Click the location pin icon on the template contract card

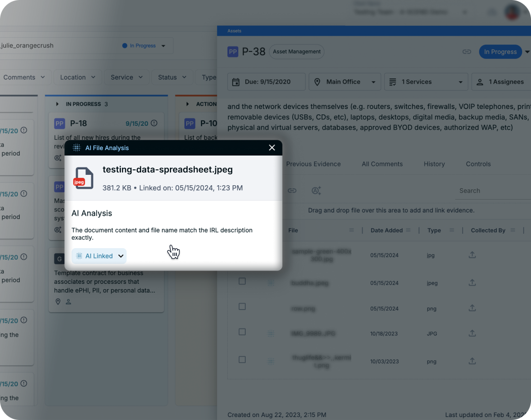[x=58, y=302]
